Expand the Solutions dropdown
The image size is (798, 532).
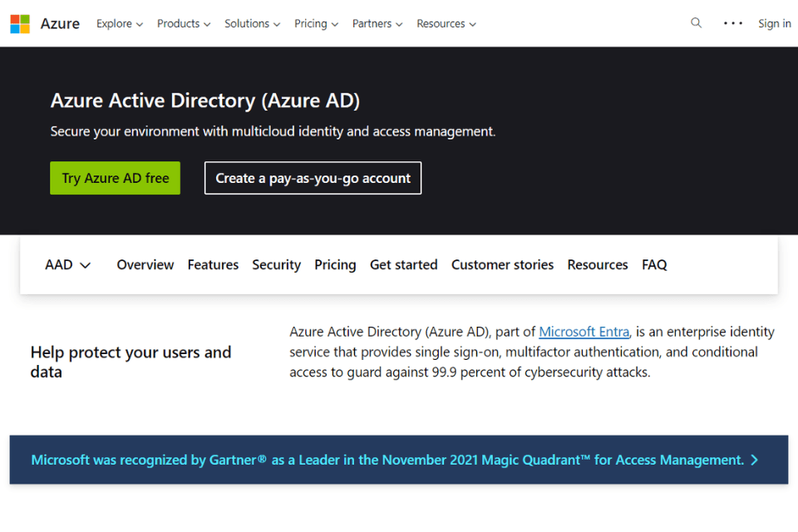(252, 23)
